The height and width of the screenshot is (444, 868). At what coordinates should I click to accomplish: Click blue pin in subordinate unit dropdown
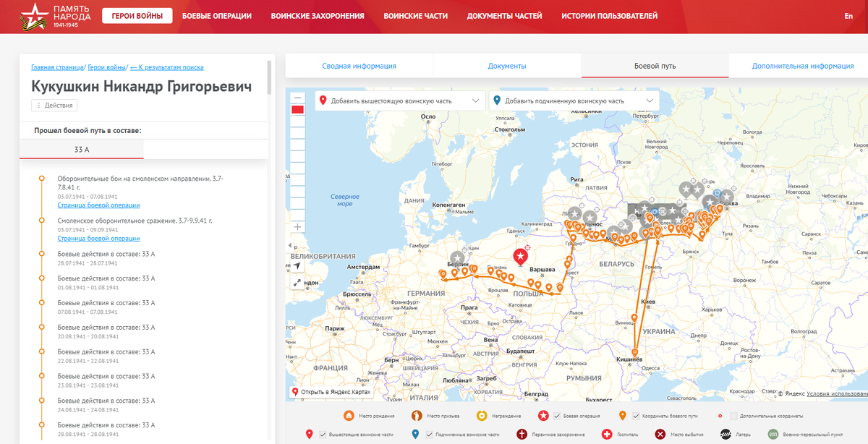click(497, 101)
